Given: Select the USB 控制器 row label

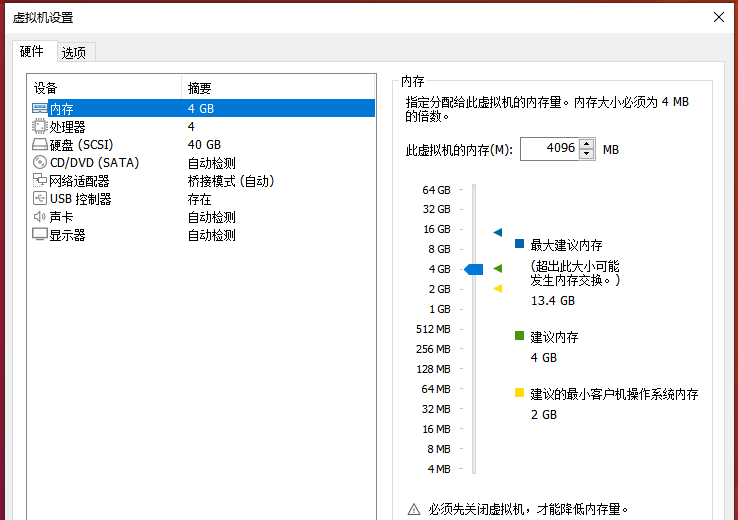Looking at the screenshot, I should pyautogui.click(x=80, y=199).
